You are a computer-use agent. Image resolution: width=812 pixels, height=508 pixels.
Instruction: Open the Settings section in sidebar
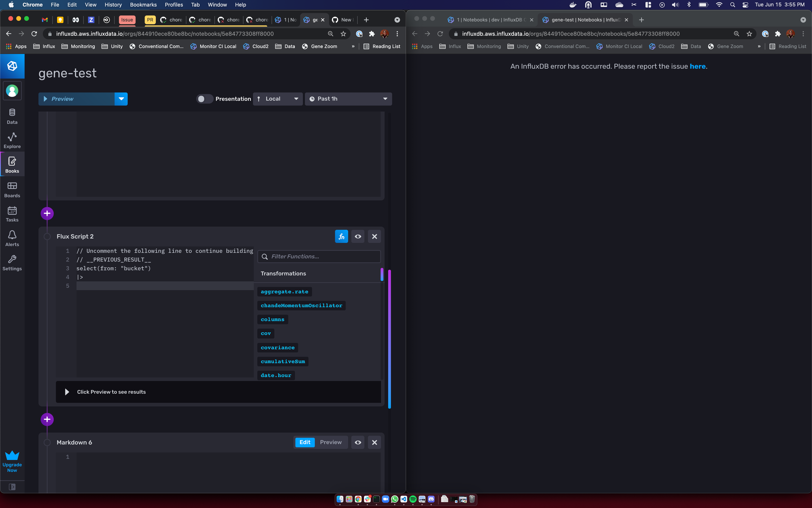click(12, 263)
